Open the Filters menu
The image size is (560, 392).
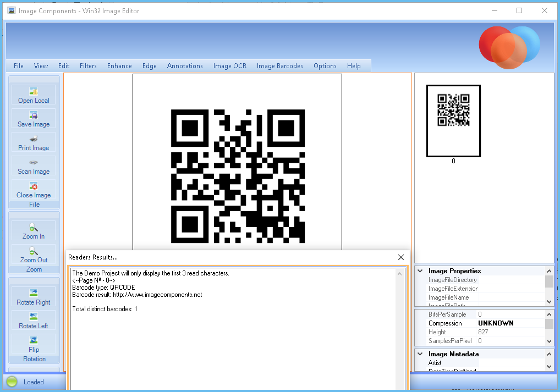[x=88, y=66]
